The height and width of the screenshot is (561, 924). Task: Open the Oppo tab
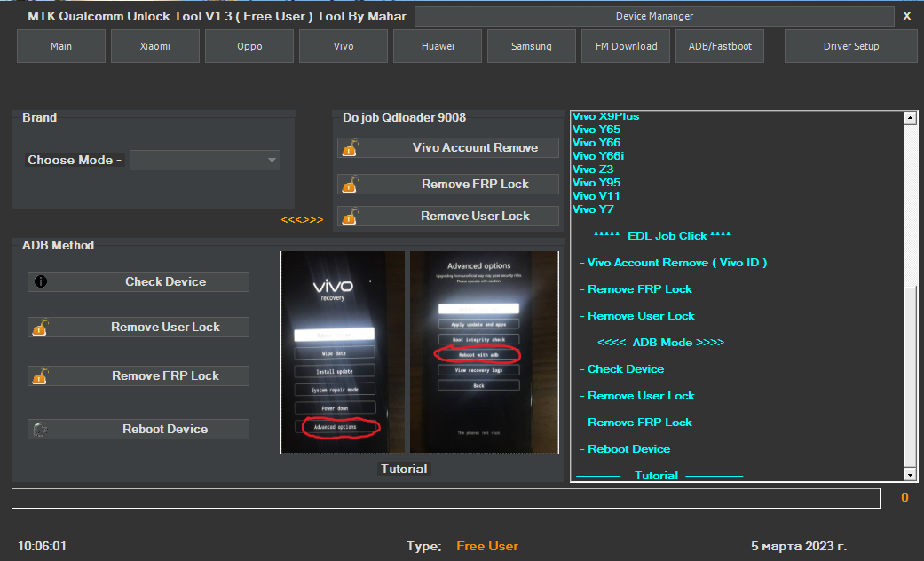point(249,46)
